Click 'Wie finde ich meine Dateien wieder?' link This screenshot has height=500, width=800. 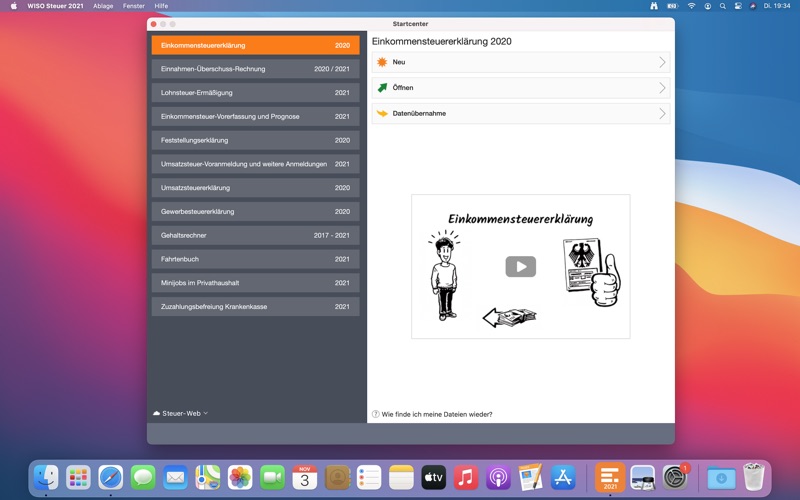[x=437, y=414]
